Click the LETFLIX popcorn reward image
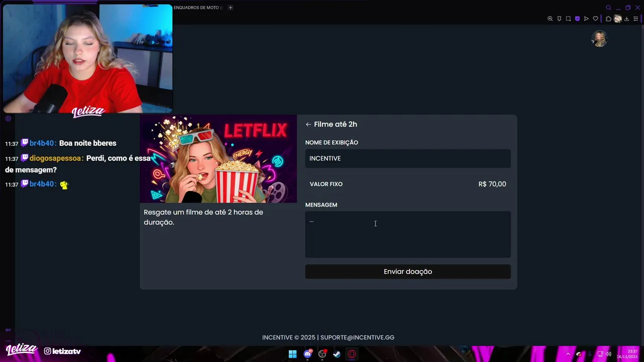Viewport: 644px width, 362px height. [x=218, y=159]
